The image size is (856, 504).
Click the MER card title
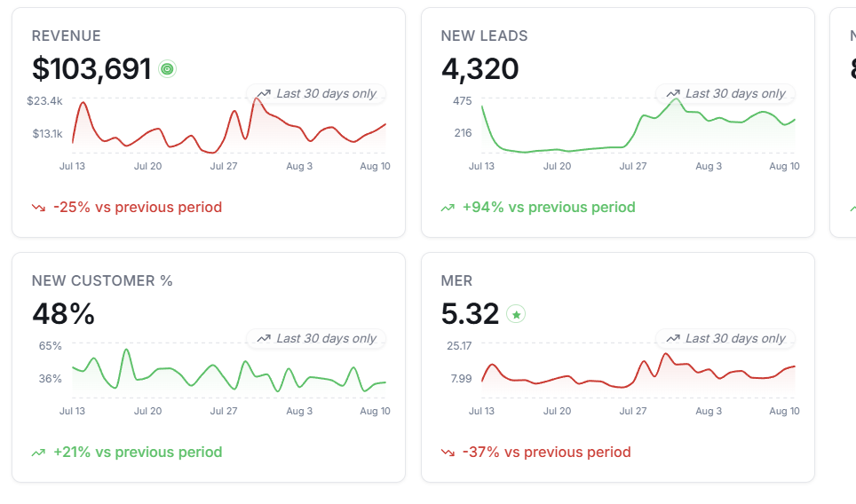[456, 281]
